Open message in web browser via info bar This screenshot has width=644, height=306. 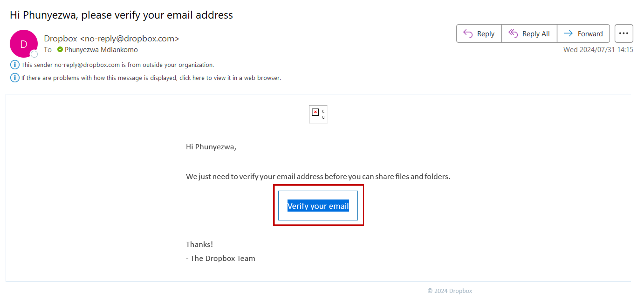tap(151, 78)
